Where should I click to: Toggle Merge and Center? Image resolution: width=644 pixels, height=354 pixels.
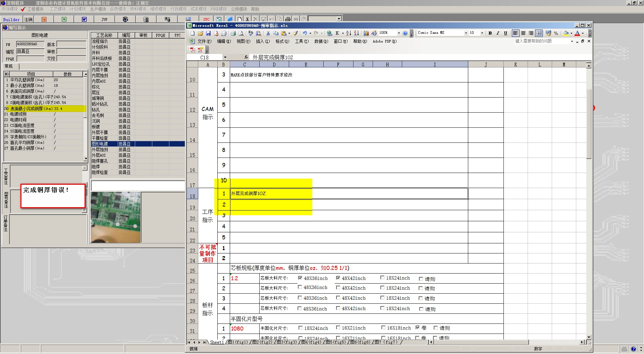point(539,33)
